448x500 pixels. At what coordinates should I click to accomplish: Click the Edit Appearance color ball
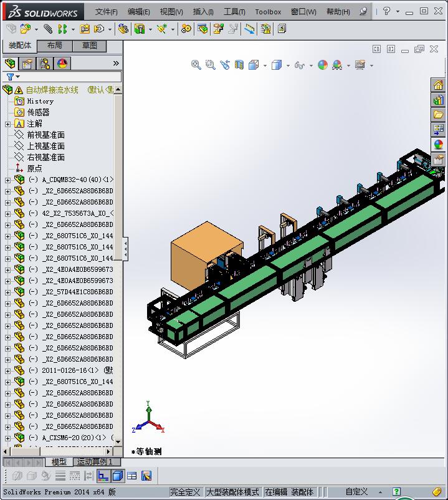click(x=323, y=65)
